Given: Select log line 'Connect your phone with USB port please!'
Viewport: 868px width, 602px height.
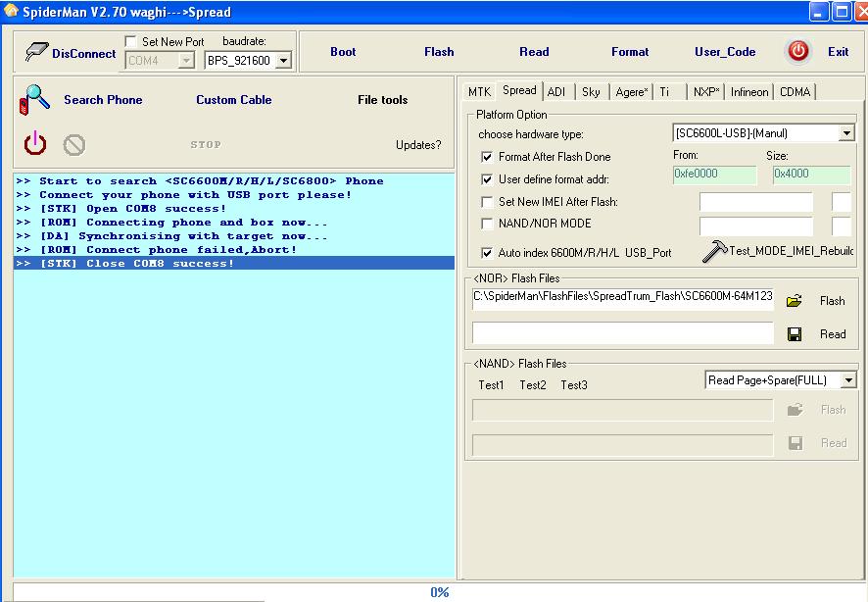Looking at the screenshot, I should click(x=233, y=194).
